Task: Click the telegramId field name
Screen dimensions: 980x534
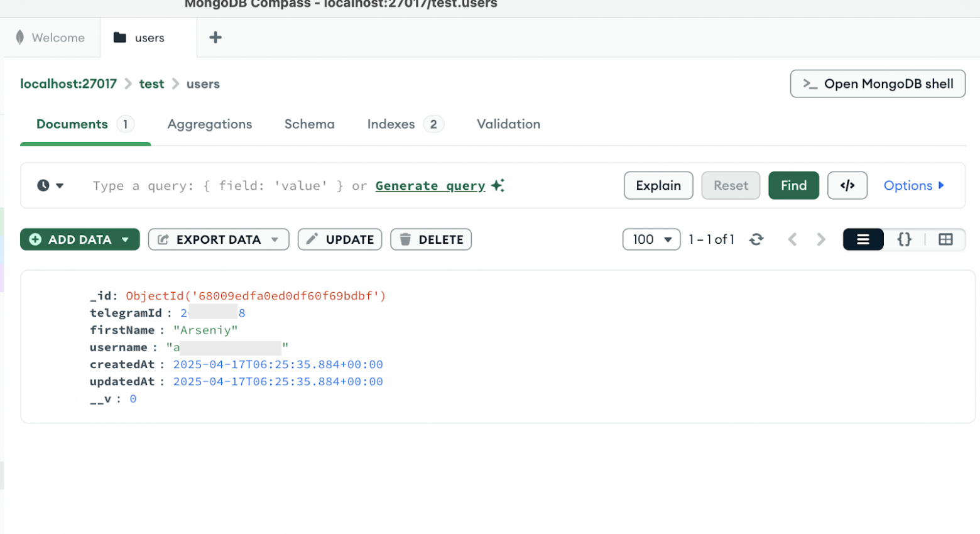Action: coord(126,313)
